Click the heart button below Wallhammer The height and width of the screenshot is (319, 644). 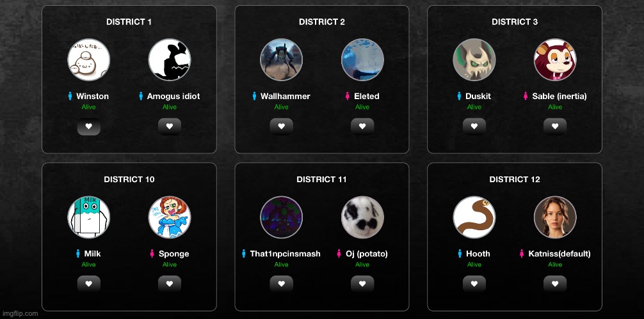click(x=281, y=127)
